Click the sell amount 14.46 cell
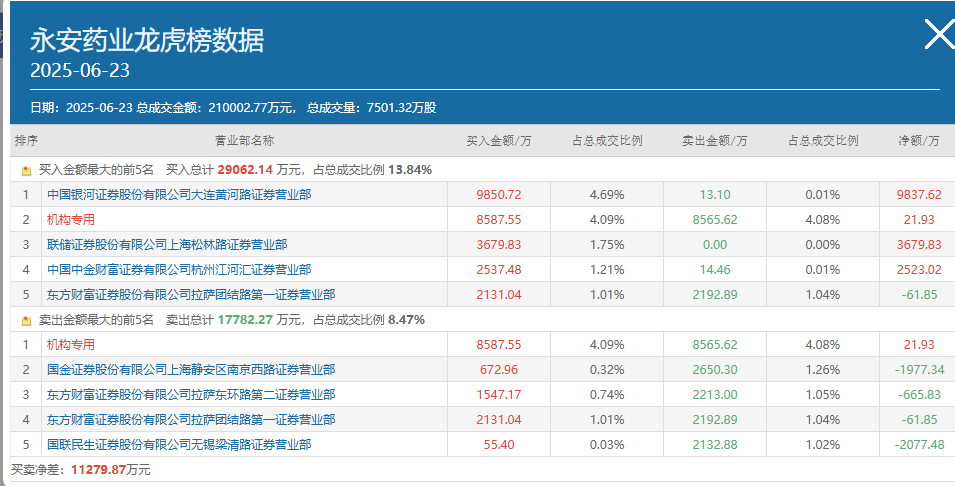The image size is (955, 486). point(714,270)
